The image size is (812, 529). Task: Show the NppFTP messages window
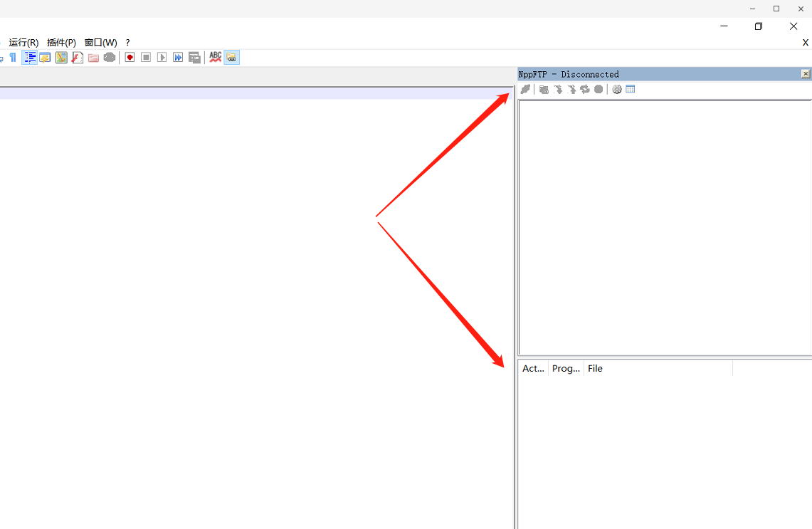click(630, 89)
